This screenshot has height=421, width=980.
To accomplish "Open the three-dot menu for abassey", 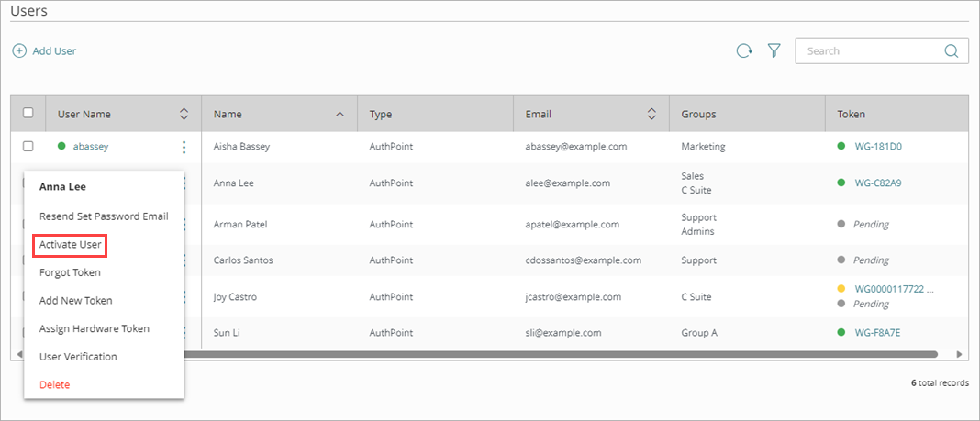I will tap(184, 147).
